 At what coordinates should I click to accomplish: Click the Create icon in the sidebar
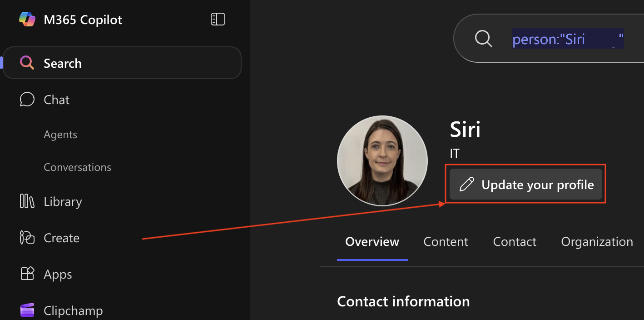[27, 238]
